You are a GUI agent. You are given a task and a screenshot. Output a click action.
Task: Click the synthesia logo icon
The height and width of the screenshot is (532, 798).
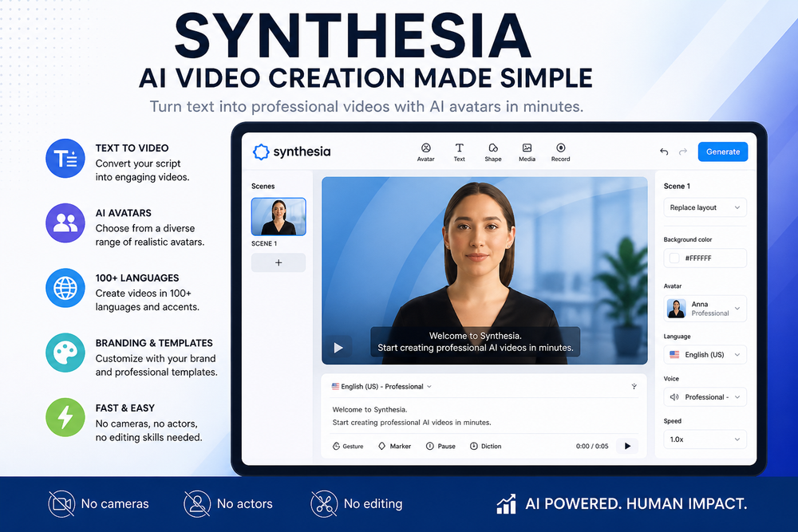[x=261, y=152]
